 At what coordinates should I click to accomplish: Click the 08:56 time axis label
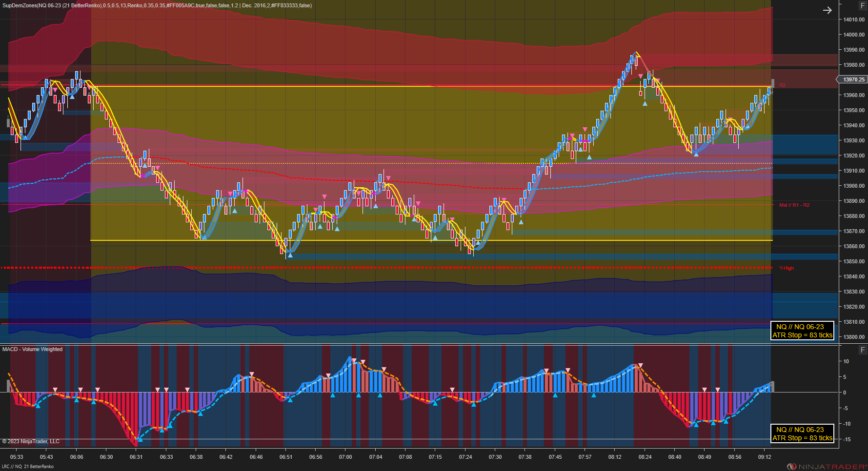(x=735, y=457)
